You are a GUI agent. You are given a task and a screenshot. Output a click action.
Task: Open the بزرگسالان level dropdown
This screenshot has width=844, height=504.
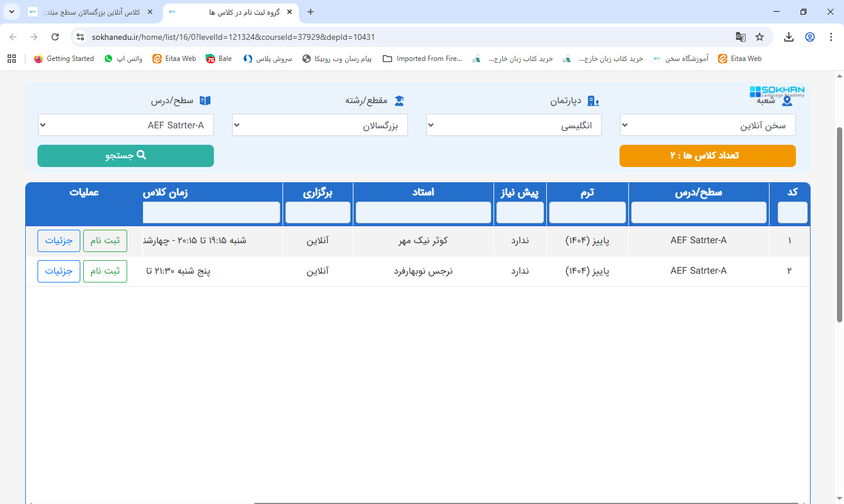[319, 124]
